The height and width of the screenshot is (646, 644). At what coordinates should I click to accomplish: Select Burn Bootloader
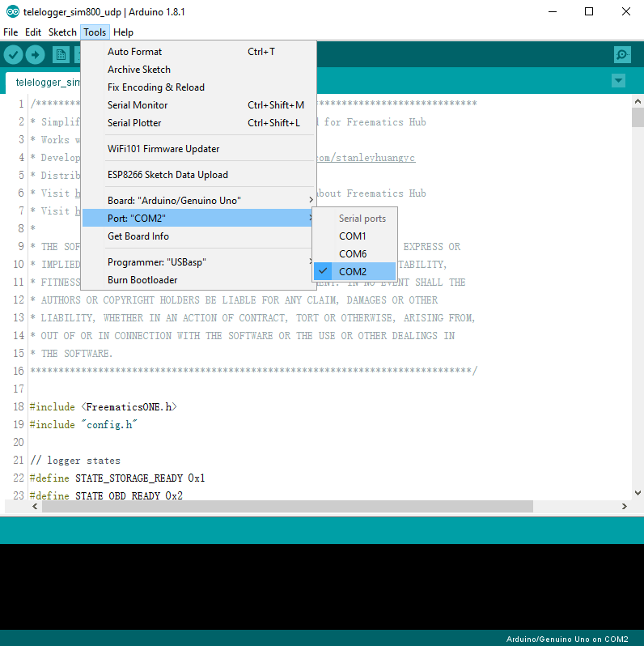tap(197, 279)
